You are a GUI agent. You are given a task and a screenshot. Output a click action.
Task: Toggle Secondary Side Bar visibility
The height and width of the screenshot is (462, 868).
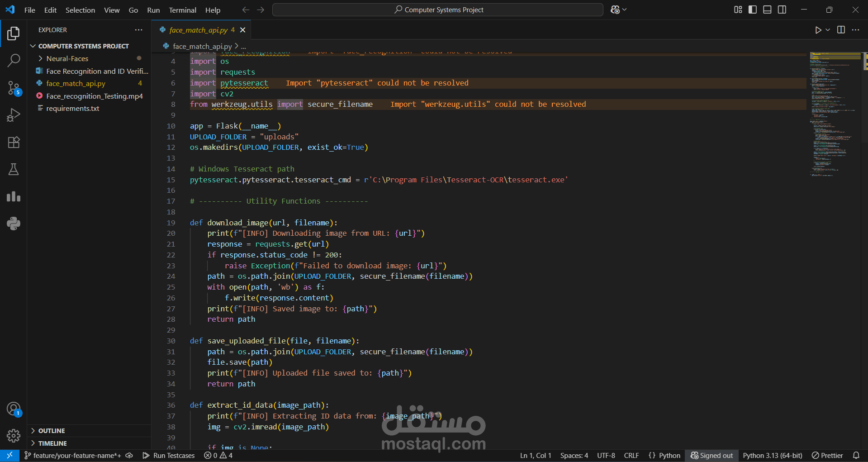782,10
